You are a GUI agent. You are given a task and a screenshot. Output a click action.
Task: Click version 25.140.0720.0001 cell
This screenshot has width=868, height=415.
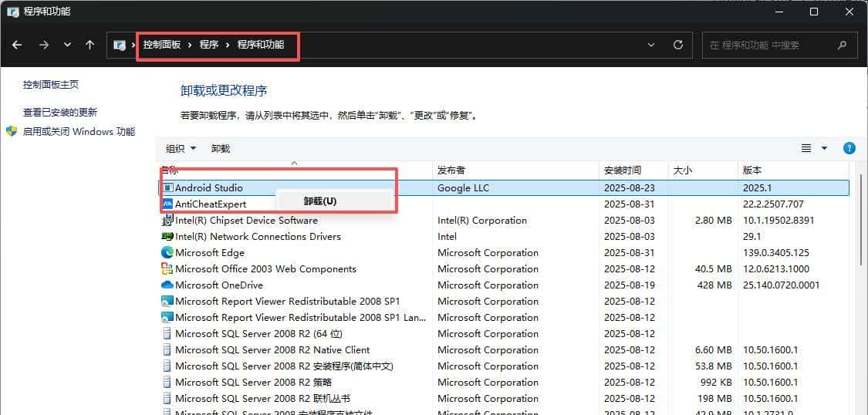781,285
